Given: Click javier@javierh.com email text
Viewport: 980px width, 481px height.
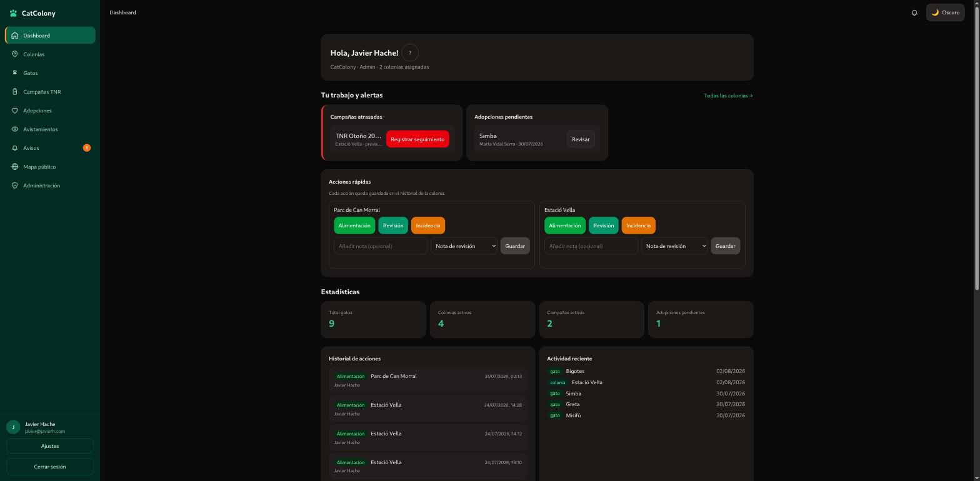Looking at the screenshot, I should pyautogui.click(x=45, y=432).
